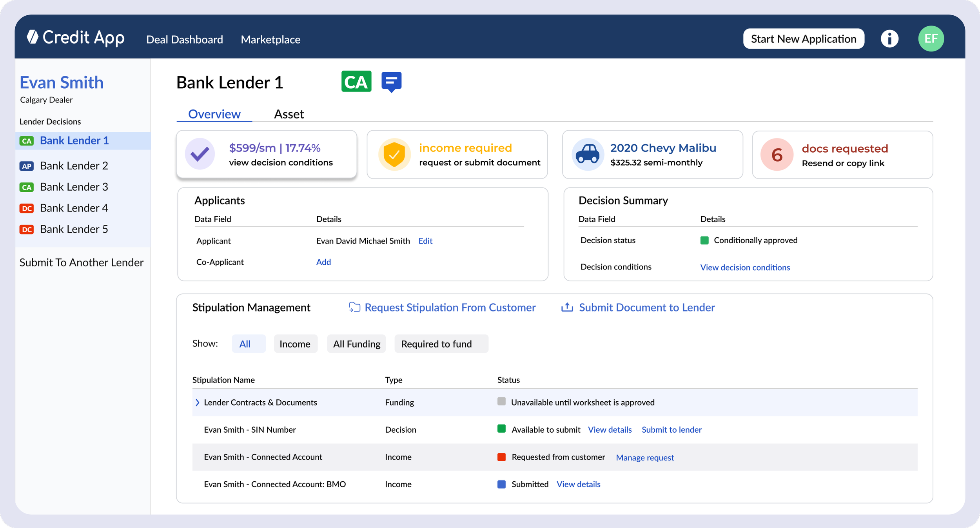This screenshot has height=528, width=980.
Task: Show All Funding stipulations
Action: [356, 344]
